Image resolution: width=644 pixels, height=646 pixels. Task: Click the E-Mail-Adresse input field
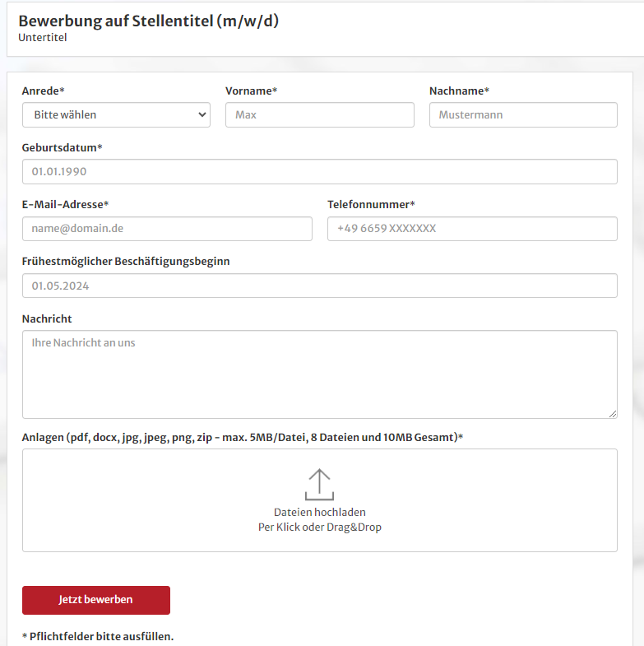pos(167,229)
